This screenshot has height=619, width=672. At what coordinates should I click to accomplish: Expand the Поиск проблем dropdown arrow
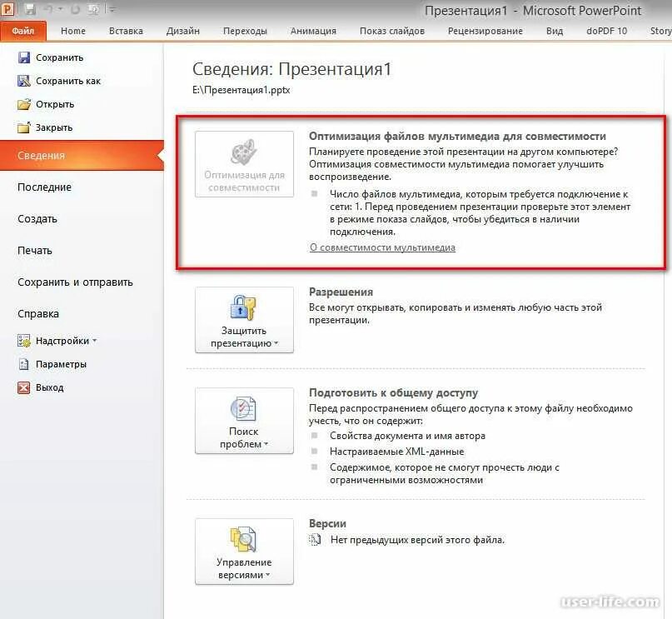pos(266,444)
